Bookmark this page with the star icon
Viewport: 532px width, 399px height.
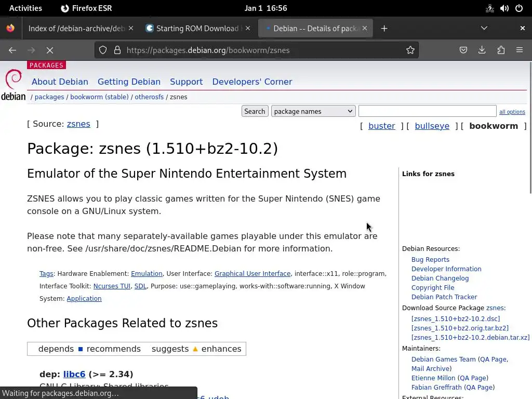tap(410, 50)
